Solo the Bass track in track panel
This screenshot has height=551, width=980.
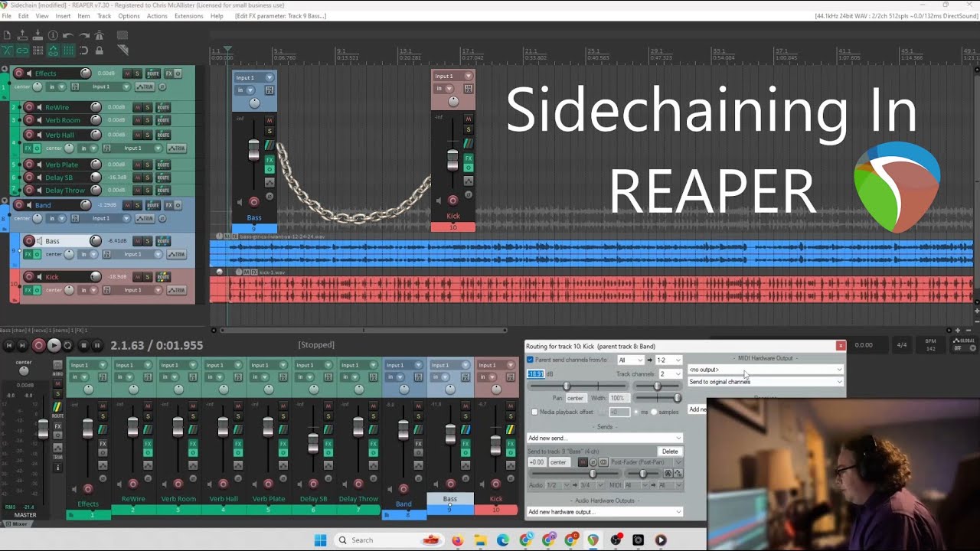tap(148, 241)
